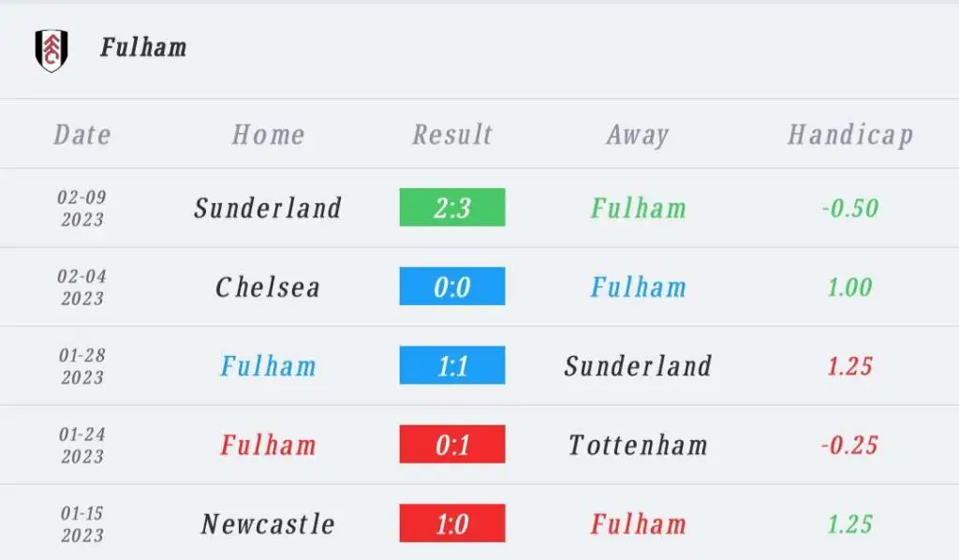Viewport: 959px width, 560px height.
Task: Select the 01-15 2023 match date
Action: [82, 523]
